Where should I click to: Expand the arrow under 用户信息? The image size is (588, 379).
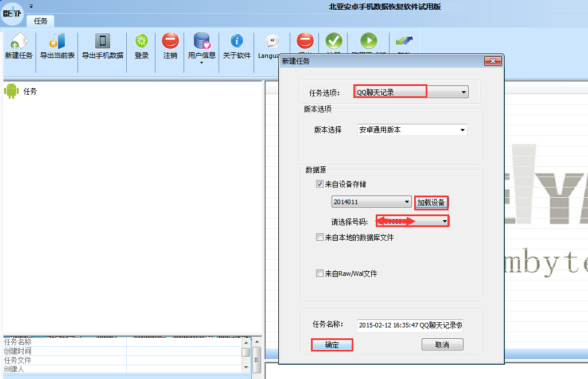(x=202, y=63)
